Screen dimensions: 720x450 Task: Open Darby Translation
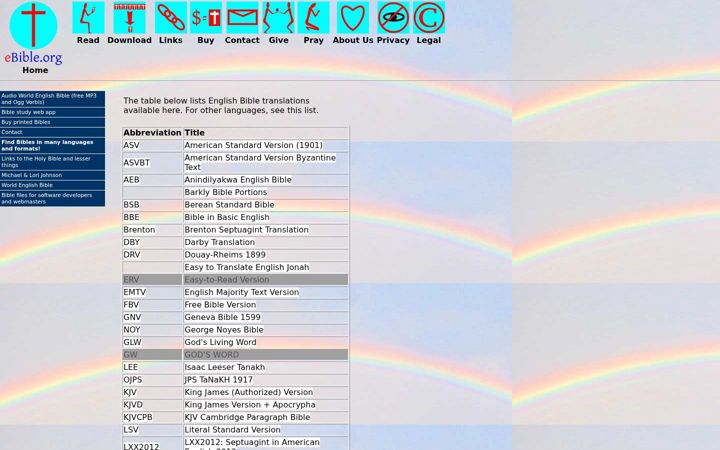pyautogui.click(x=219, y=242)
